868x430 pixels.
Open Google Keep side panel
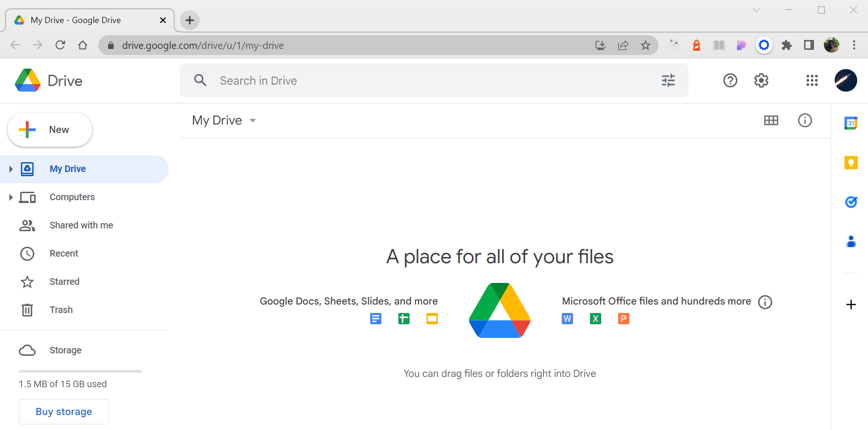(x=851, y=163)
